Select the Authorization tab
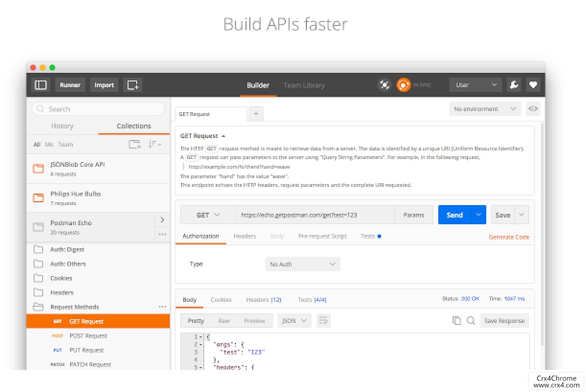This screenshot has width=586, height=392. 200,236
